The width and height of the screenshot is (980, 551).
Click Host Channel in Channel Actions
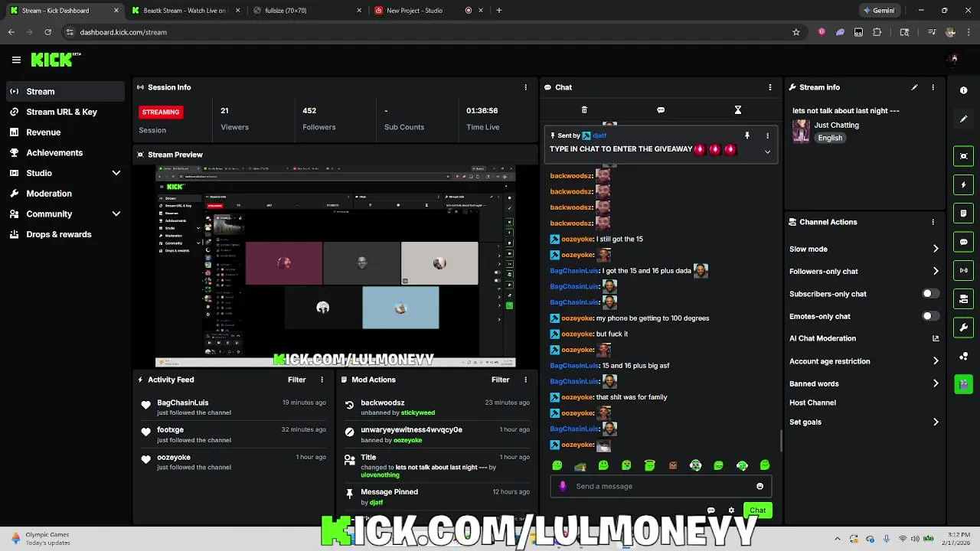(x=812, y=403)
